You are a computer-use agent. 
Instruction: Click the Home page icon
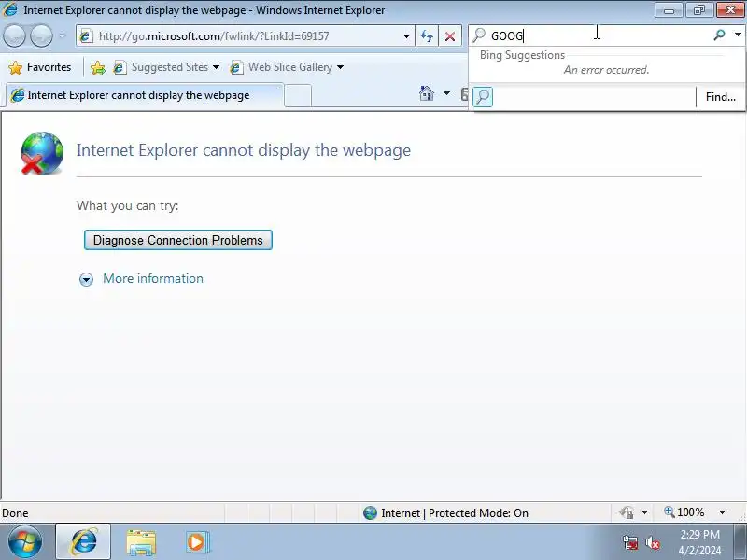[x=427, y=93]
